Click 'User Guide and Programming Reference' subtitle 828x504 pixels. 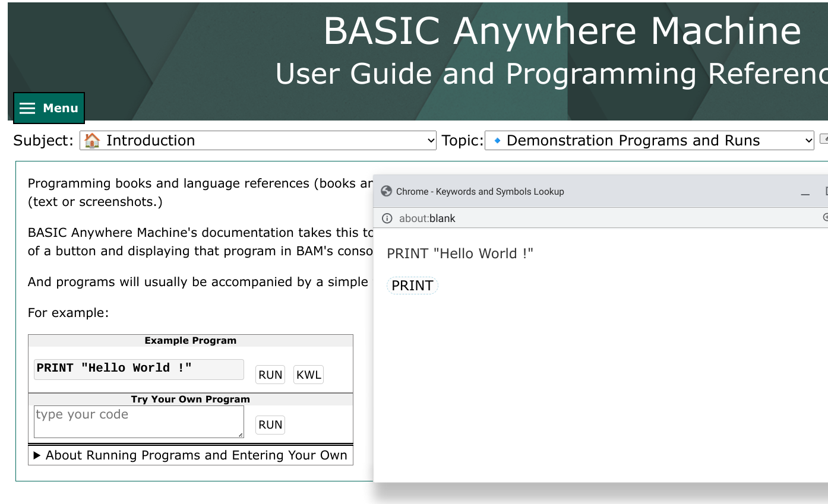[551, 74]
